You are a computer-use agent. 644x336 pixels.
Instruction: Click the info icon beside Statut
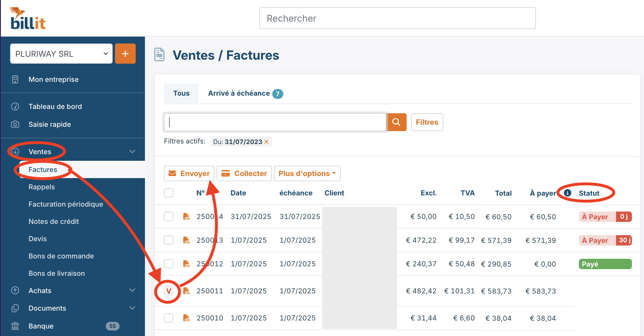pyautogui.click(x=567, y=193)
